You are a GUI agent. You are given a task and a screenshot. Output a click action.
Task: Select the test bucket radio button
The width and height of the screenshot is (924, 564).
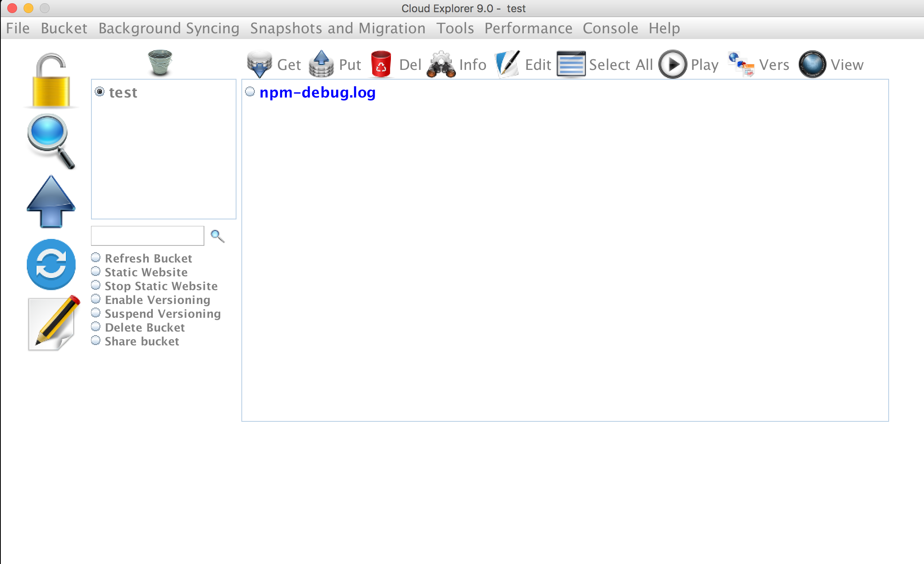pos(100,91)
